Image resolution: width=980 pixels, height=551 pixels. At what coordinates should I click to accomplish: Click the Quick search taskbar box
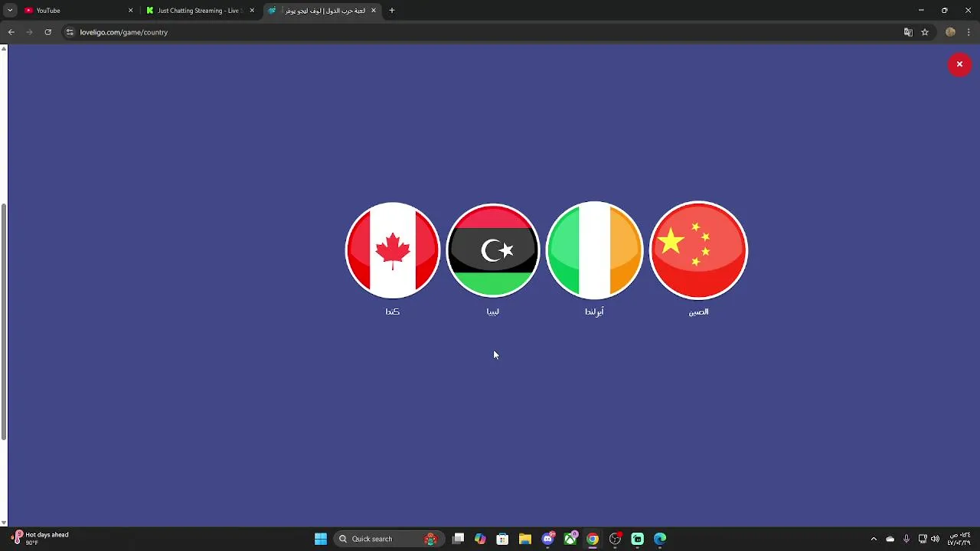(x=390, y=539)
